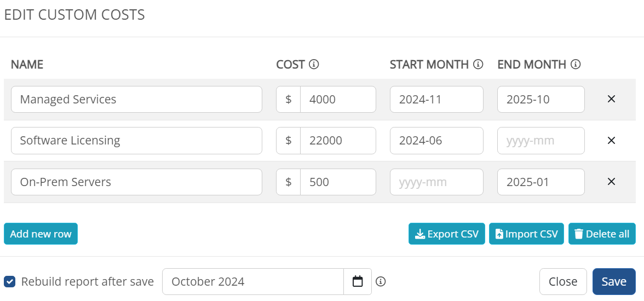The width and height of the screenshot is (644, 301).
Task: Edit the Managed Services cost value
Action: (337, 99)
